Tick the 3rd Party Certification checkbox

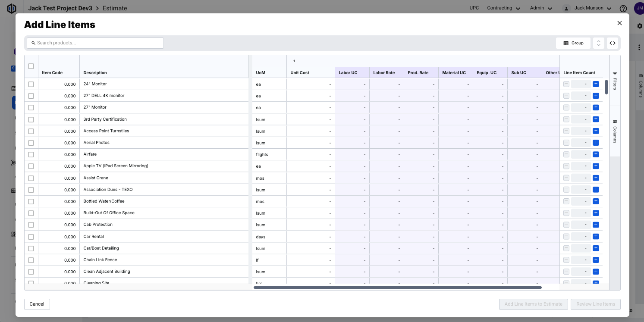[31, 119]
